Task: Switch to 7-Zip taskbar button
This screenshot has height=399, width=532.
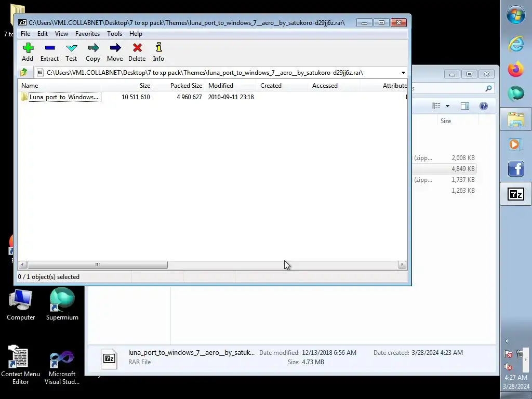Action: point(516,194)
